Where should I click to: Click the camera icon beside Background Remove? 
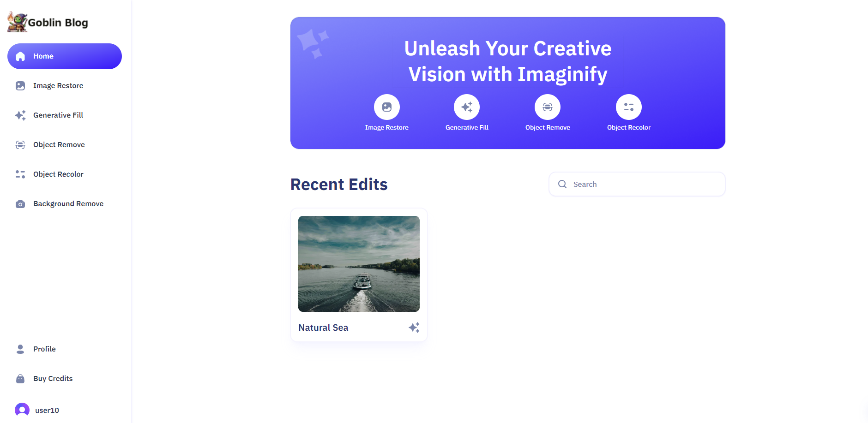[x=20, y=204]
